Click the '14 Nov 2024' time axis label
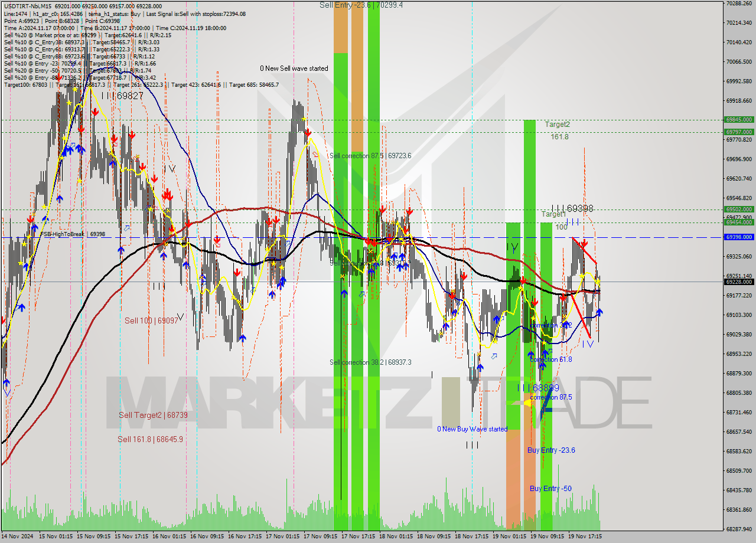This screenshot has height=543, width=756. pyautogui.click(x=18, y=537)
